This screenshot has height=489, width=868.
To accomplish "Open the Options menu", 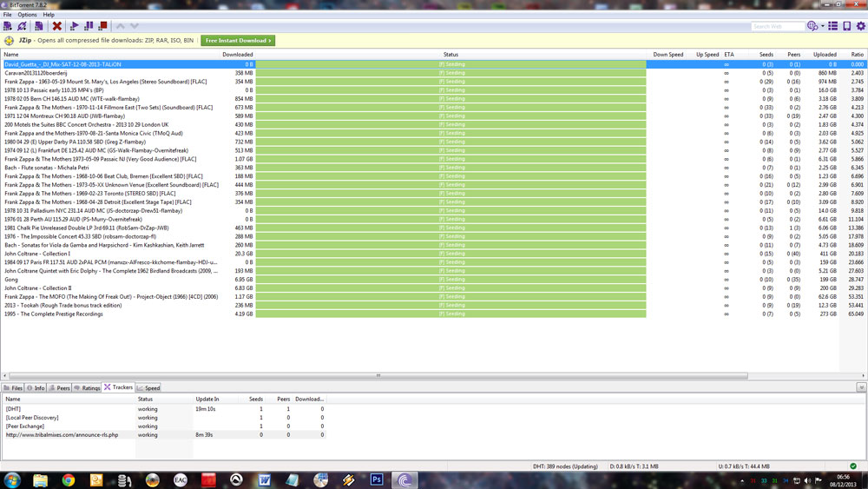I will click(x=27, y=15).
